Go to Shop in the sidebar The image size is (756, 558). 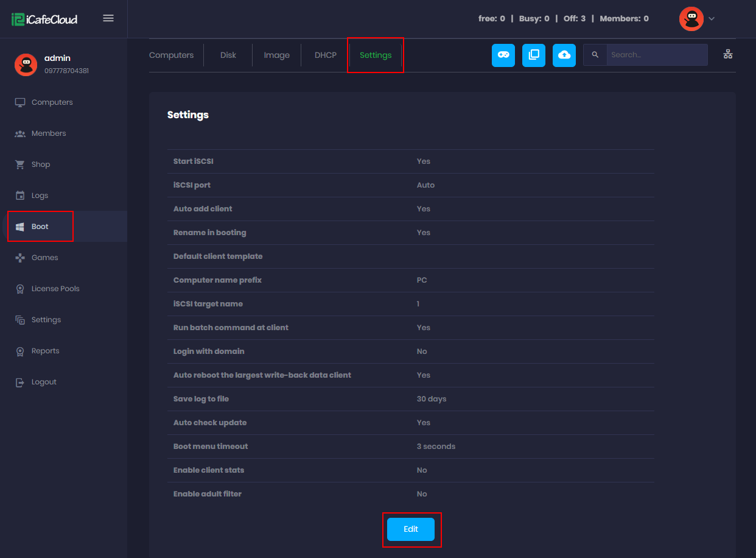pos(41,164)
